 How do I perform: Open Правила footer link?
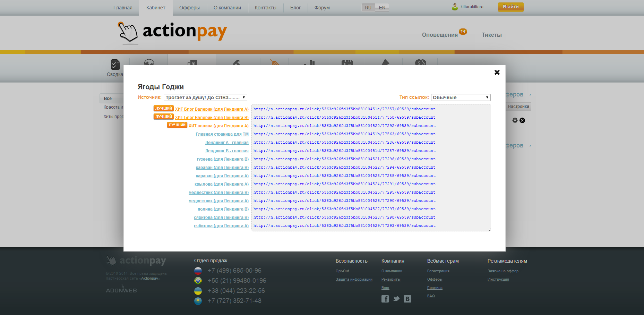pos(435,288)
